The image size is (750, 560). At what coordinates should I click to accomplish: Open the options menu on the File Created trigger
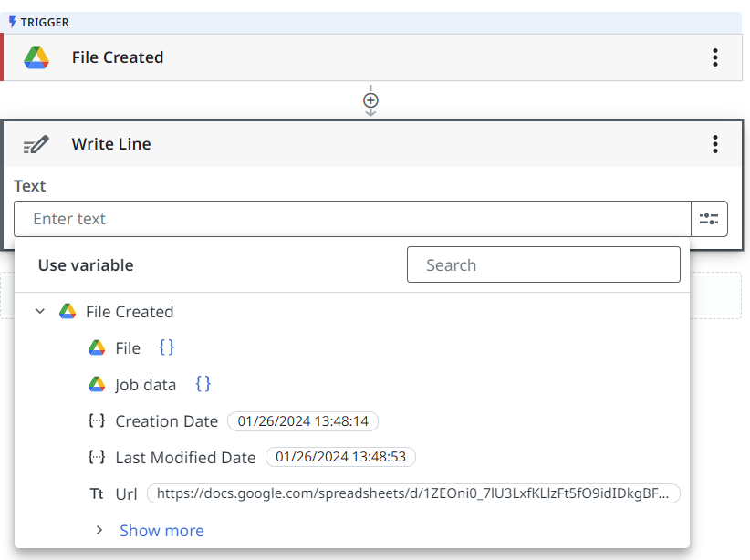pos(716,57)
